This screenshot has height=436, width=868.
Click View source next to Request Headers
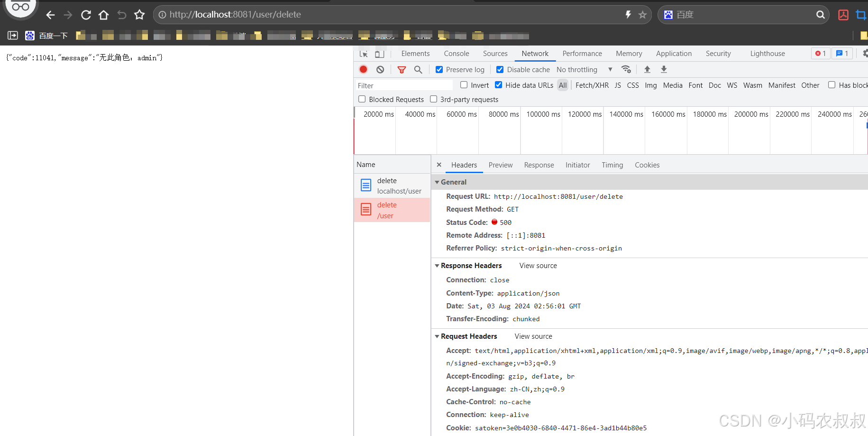coord(533,336)
